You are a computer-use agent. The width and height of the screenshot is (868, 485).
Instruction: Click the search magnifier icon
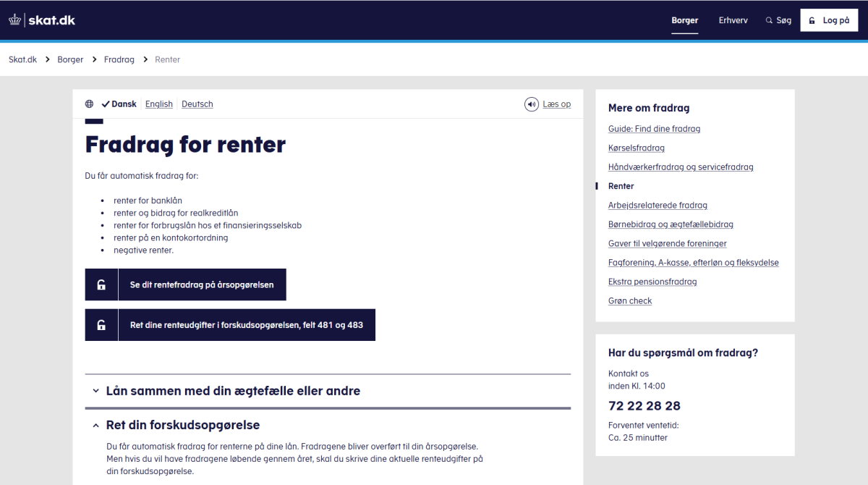coord(769,20)
